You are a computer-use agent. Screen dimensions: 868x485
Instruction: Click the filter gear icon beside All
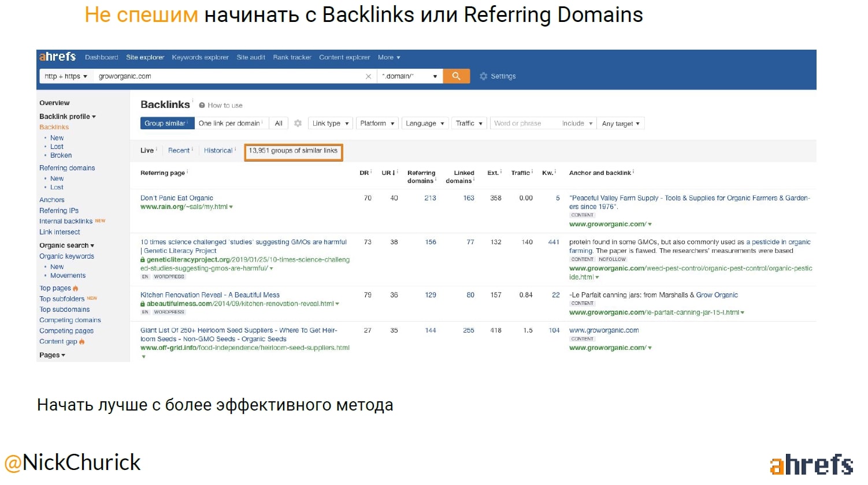click(x=298, y=124)
